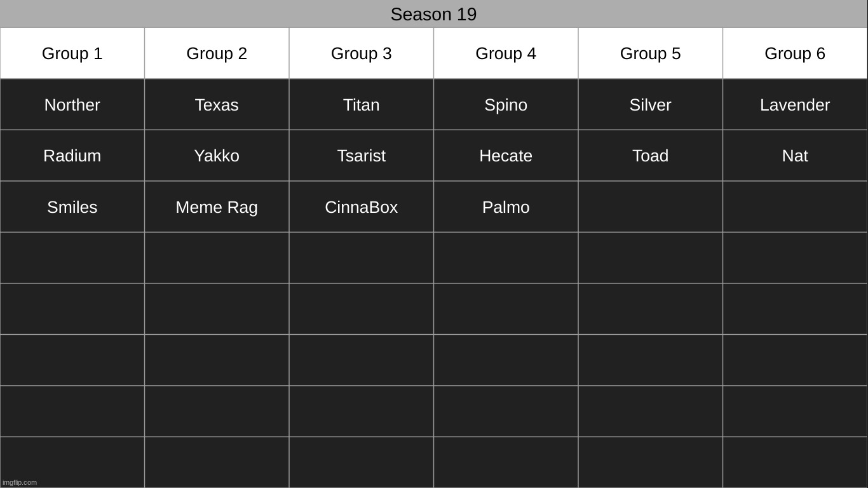Click the Tsarist cell
This screenshot has height=488, width=868.
click(x=362, y=156)
